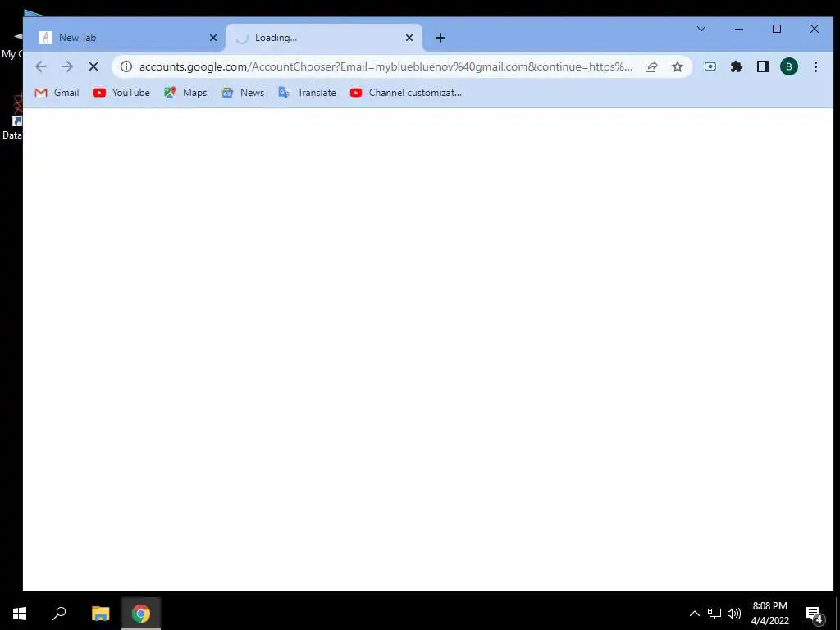Open Windows Start menu
The height and width of the screenshot is (630, 840).
(20, 614)
